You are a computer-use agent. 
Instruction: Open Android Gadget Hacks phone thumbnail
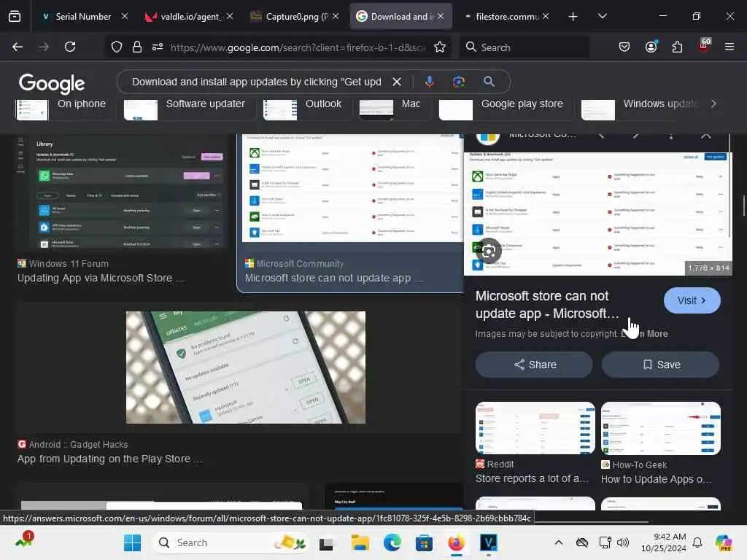coord(246,367)
